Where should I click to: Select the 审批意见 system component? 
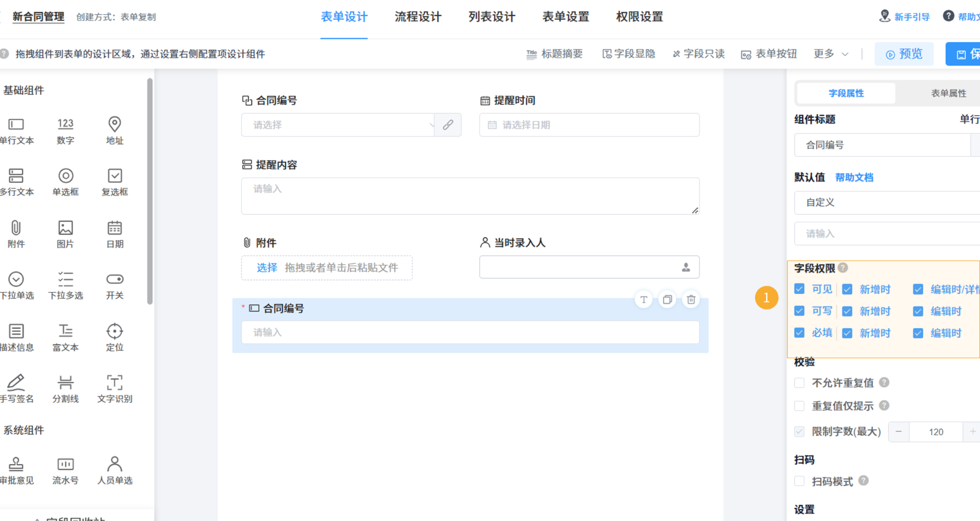[x=16, y=471]
